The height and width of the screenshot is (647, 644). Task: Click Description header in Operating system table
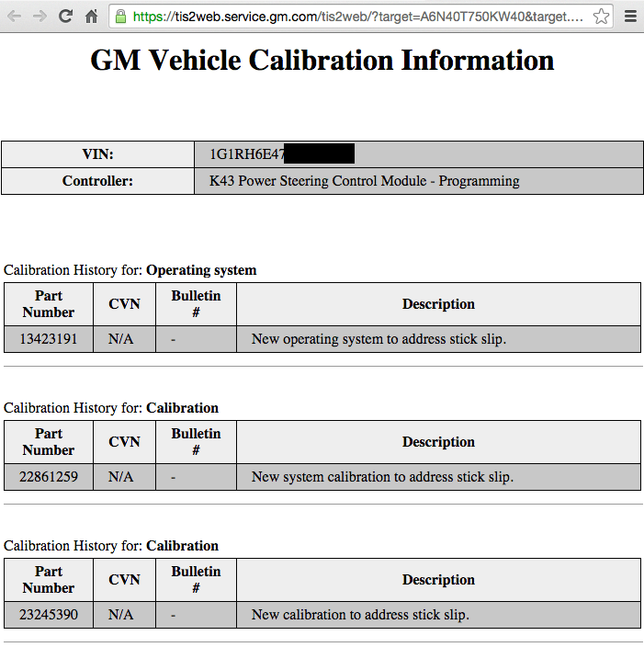[438, 304]
